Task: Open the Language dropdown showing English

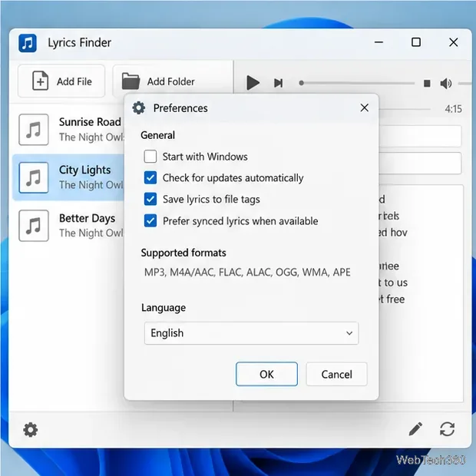Action: 251,333
